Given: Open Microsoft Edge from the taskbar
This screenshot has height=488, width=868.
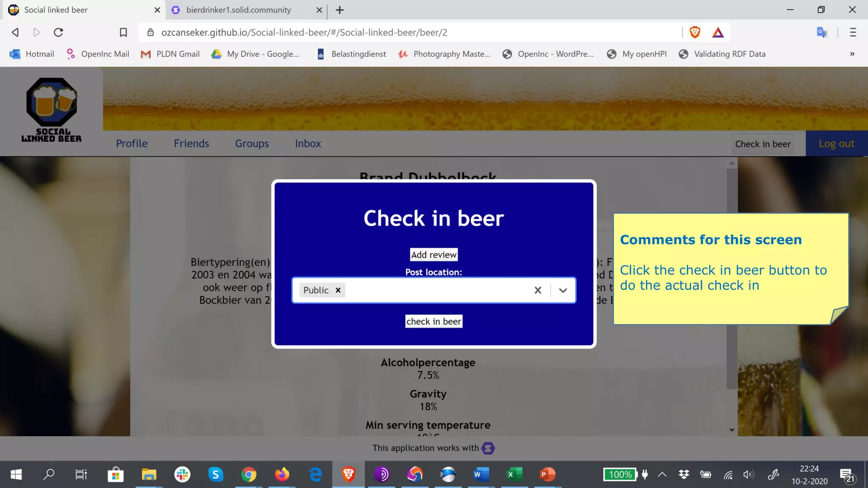Looking at the screenshot, I should click(x=315, y=474).
